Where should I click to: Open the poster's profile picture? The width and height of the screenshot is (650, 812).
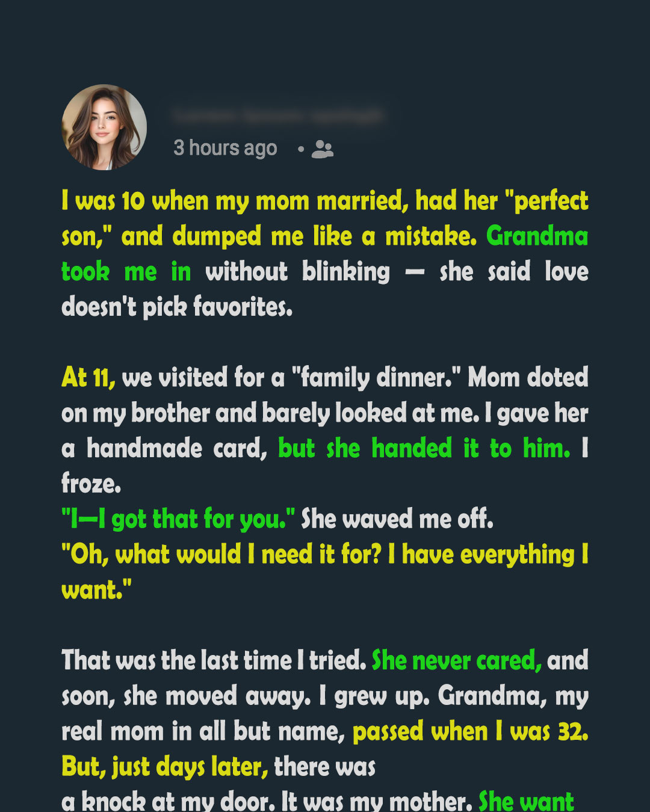104,127
